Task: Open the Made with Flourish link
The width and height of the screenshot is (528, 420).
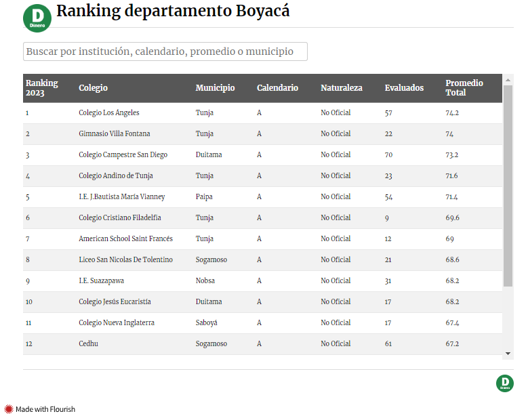Action: [x=45, y=409]
